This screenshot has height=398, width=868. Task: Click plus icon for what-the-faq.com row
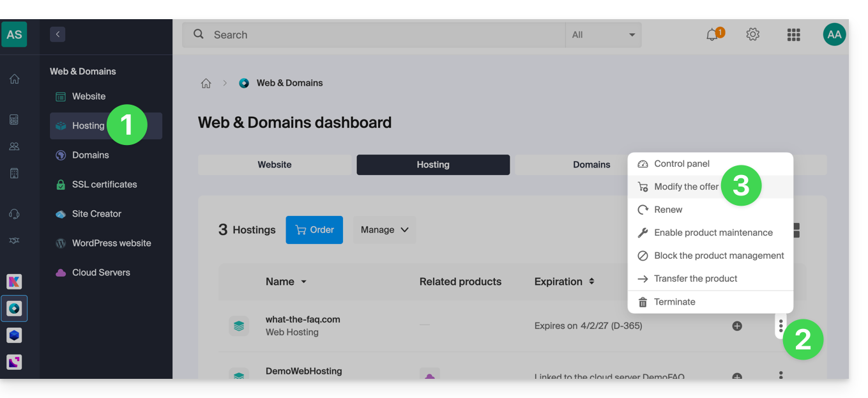tap(737, 326)
